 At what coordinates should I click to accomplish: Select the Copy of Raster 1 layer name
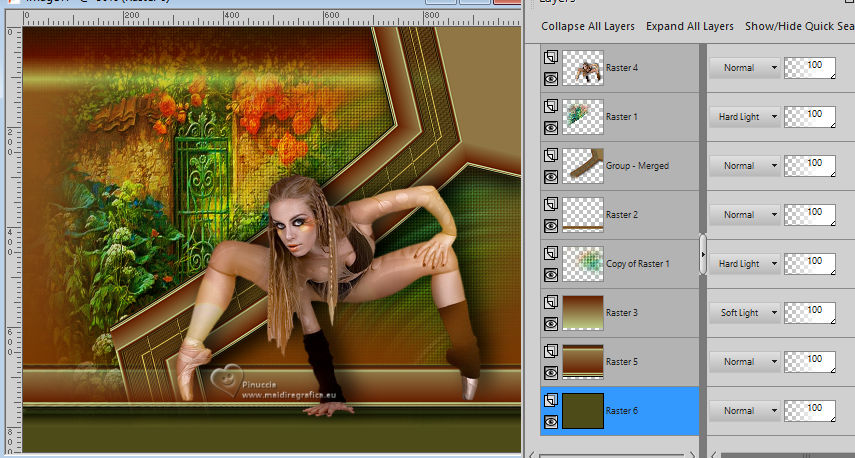[638, 264]
